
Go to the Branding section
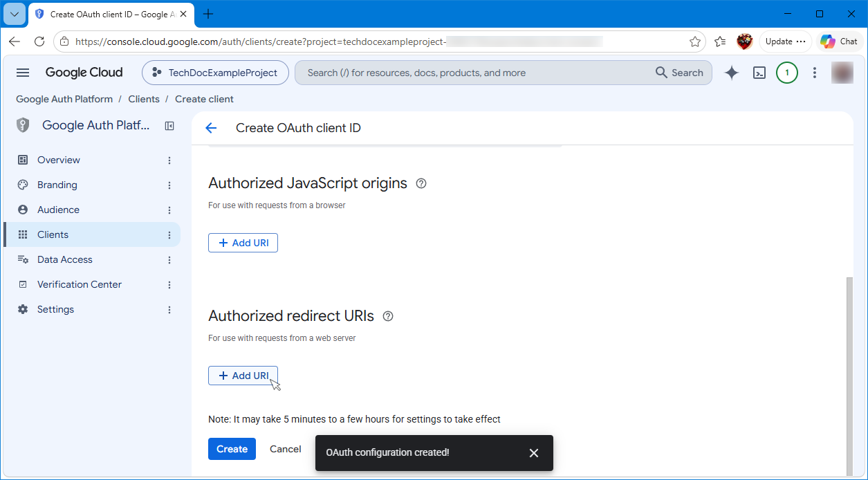click(57, 185)
